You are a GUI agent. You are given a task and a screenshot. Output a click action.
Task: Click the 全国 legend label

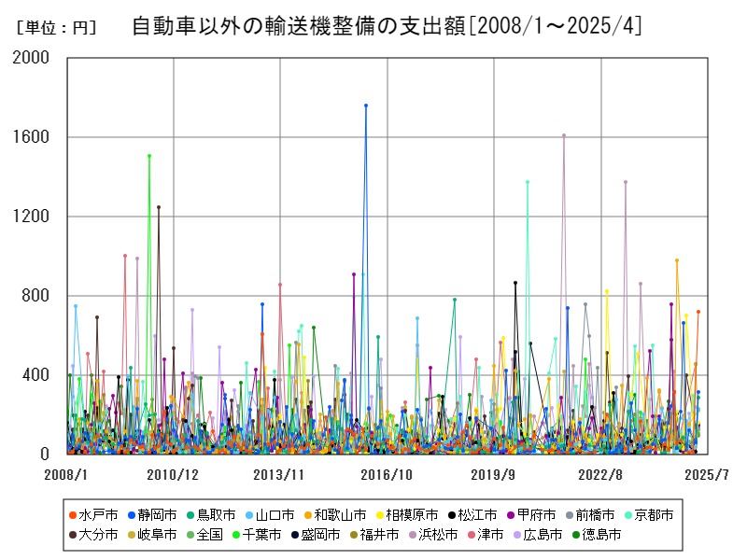(x=209, y=535)
